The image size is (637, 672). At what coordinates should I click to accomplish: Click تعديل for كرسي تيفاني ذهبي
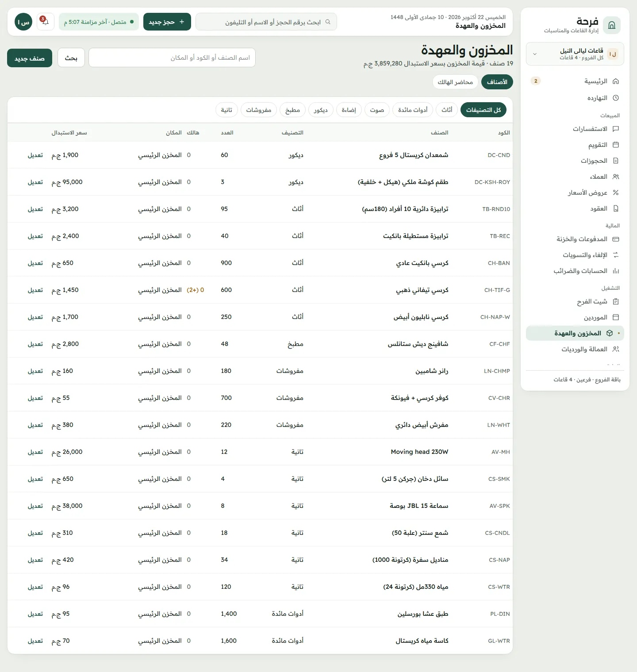(x=35, y=290)
